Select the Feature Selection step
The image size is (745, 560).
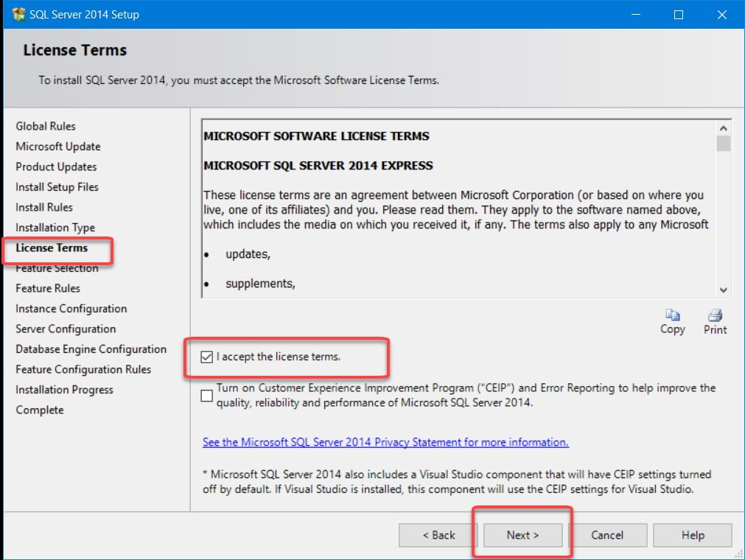[x=57, y=268]
